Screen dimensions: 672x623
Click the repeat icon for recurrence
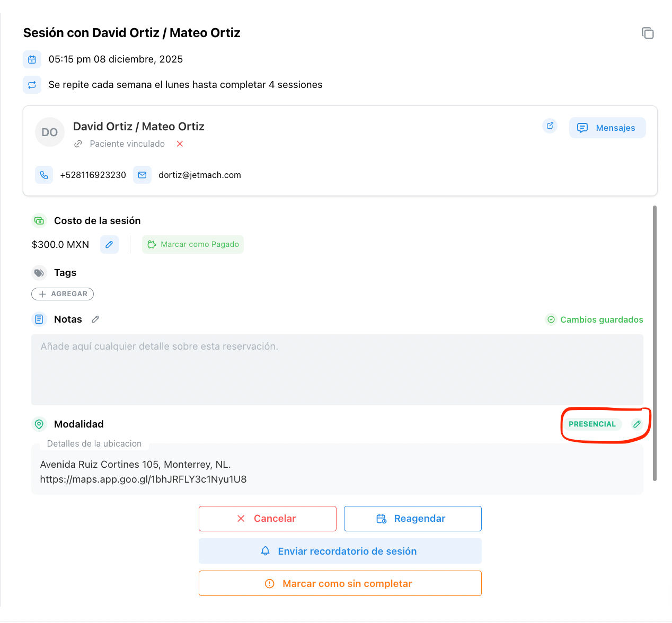click(x=32, y=85)
